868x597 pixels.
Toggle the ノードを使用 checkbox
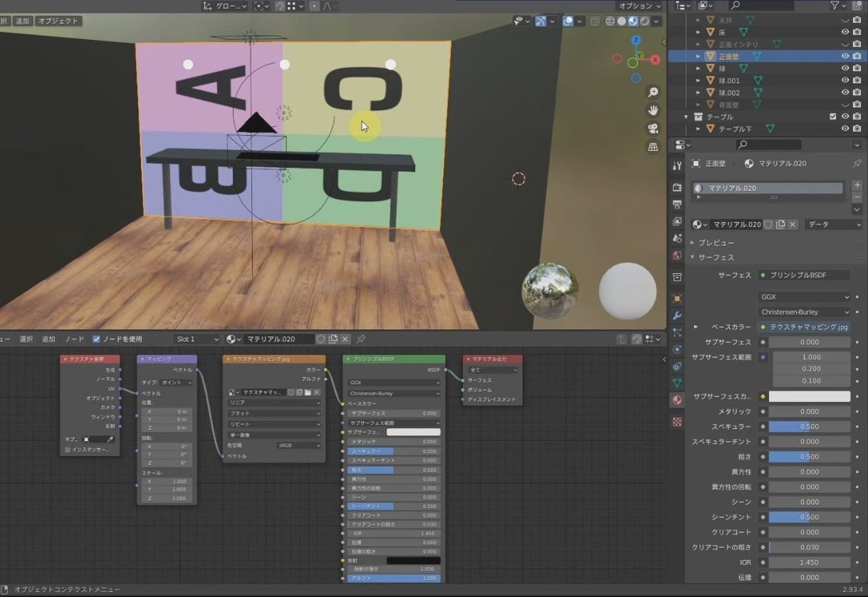pyautogui.click(x=96, y=339)
